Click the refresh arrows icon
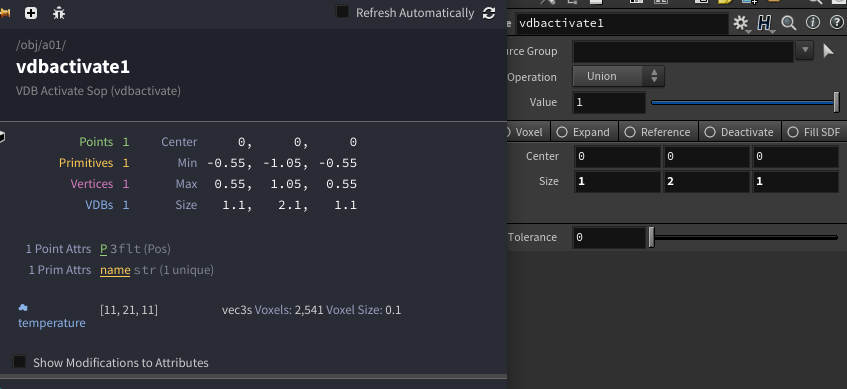The width and height of the screenshot is (847, 389). pyautogui.click(x=489, y=13)
